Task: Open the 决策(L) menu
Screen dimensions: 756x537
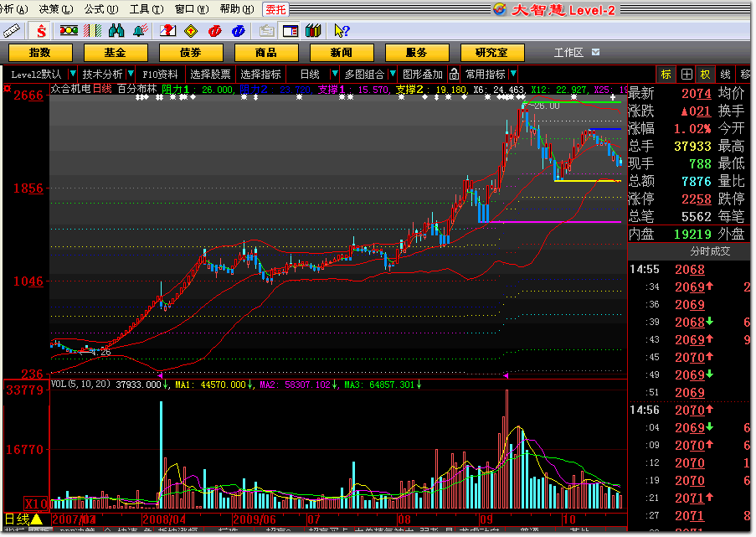Action: tap(56, 9)
